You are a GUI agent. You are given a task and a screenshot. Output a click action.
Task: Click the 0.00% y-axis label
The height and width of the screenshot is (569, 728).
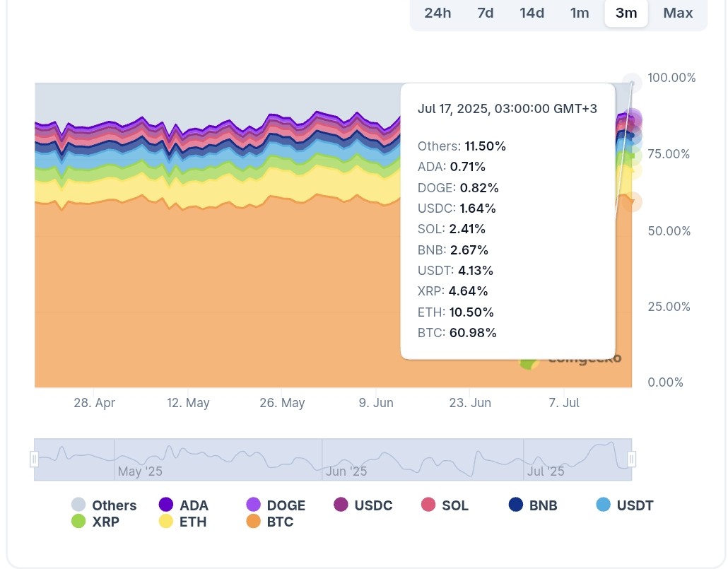coord(665,382)
